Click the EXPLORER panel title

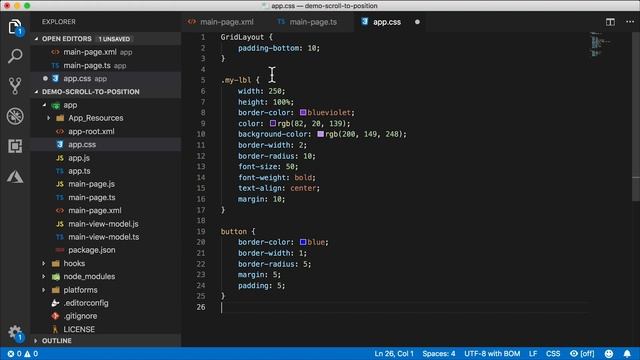point(58,22)
